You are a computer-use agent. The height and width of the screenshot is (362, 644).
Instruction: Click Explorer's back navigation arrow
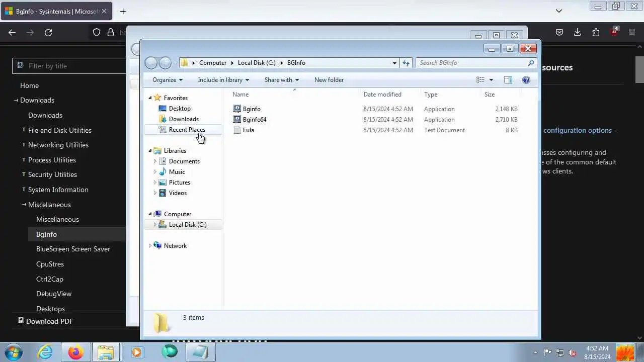[151, 63]
